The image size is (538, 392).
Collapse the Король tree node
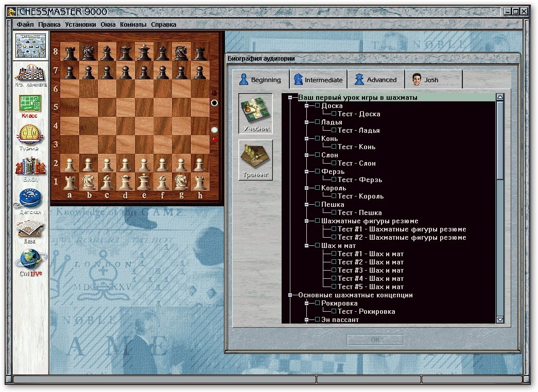(x=306, y=188)
